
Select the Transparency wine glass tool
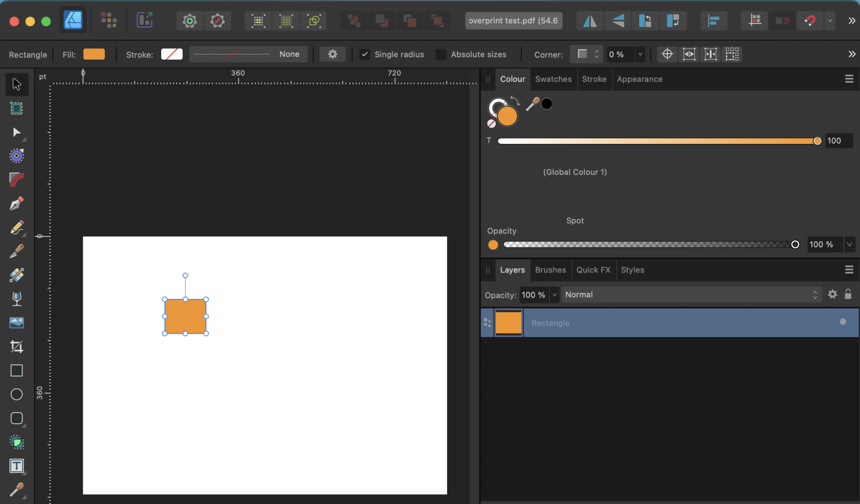click(x=17, y=299)
